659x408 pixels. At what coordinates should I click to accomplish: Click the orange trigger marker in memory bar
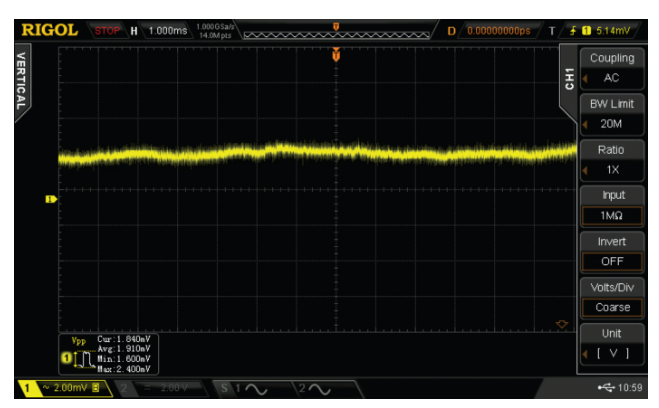tap(336, 27)
